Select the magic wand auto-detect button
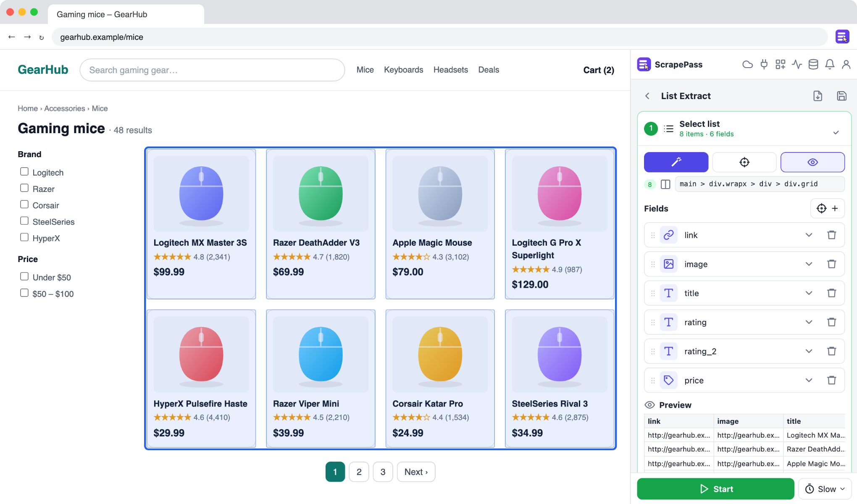 click(x=676, y=162)
